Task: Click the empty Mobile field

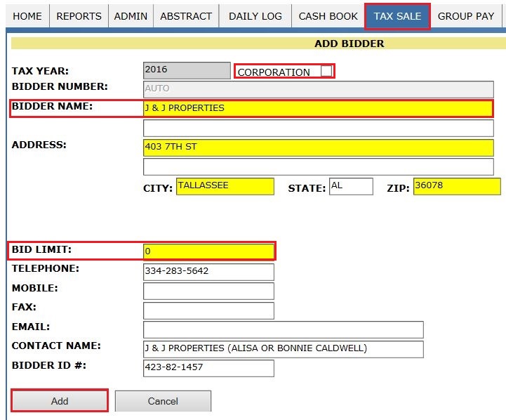Action: (208, 291)
